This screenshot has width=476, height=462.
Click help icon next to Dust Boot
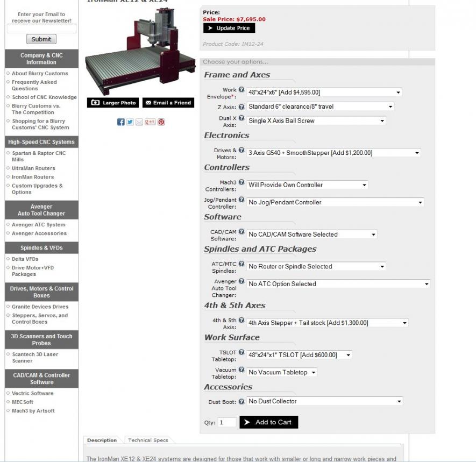241,402
